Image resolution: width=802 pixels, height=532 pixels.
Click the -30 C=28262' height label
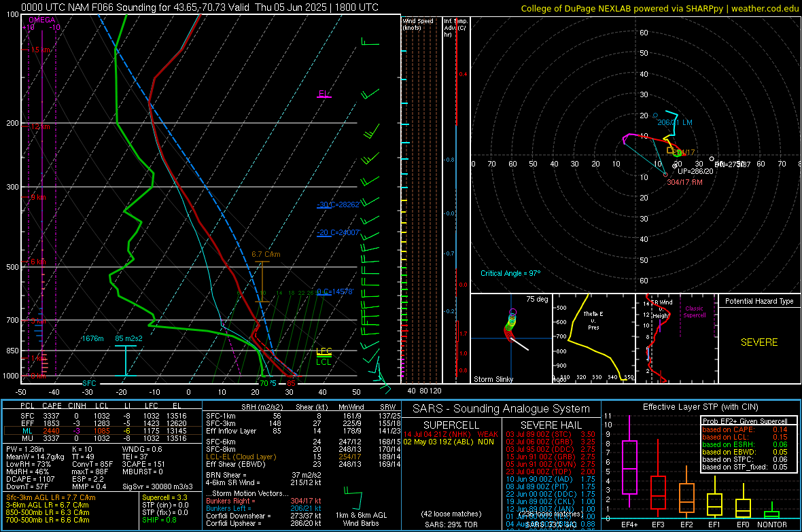tap(338, 205)
